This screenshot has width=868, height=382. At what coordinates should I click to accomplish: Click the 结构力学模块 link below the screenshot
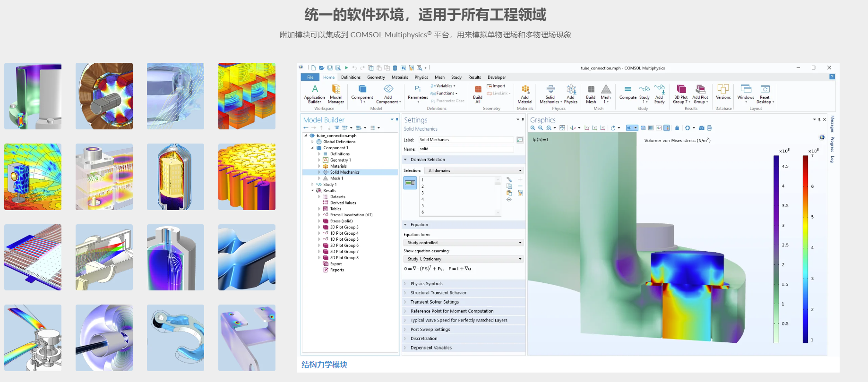[325, 365]
